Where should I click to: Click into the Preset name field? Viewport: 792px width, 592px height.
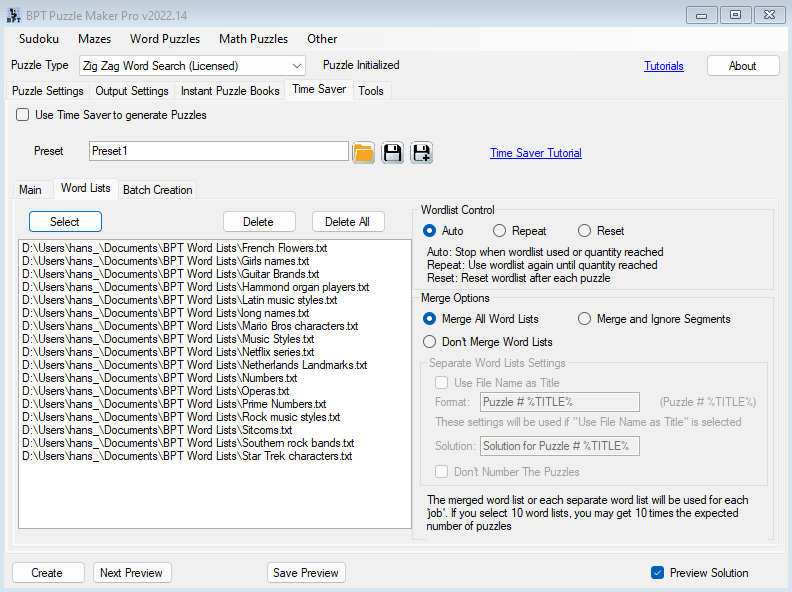click(219, 151)
